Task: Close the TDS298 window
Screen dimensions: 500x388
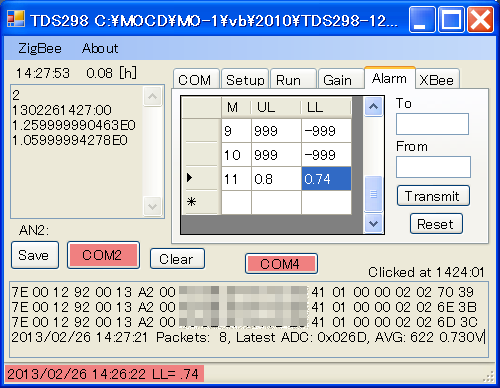Action: 480,20
